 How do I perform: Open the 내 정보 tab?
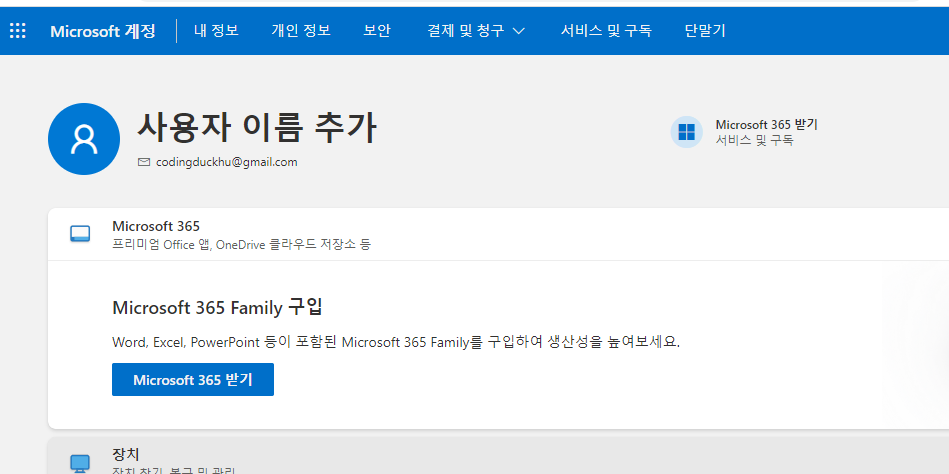tap(216, 30)
